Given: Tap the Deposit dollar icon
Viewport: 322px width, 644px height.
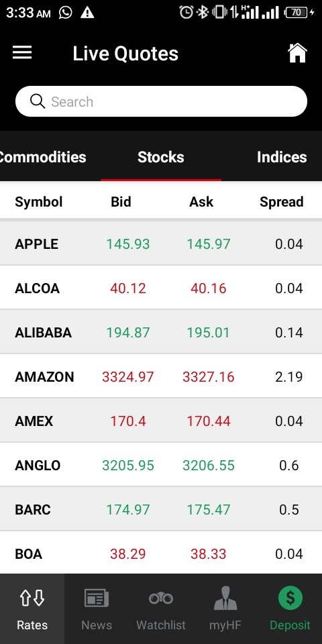Looking at the screenshot, I should tap(290, 598).
